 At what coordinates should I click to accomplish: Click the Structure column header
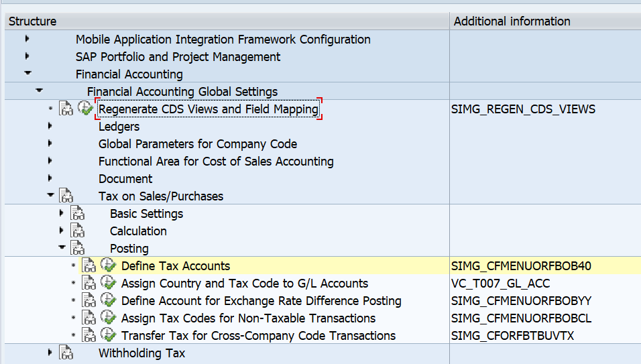[227, 21]
